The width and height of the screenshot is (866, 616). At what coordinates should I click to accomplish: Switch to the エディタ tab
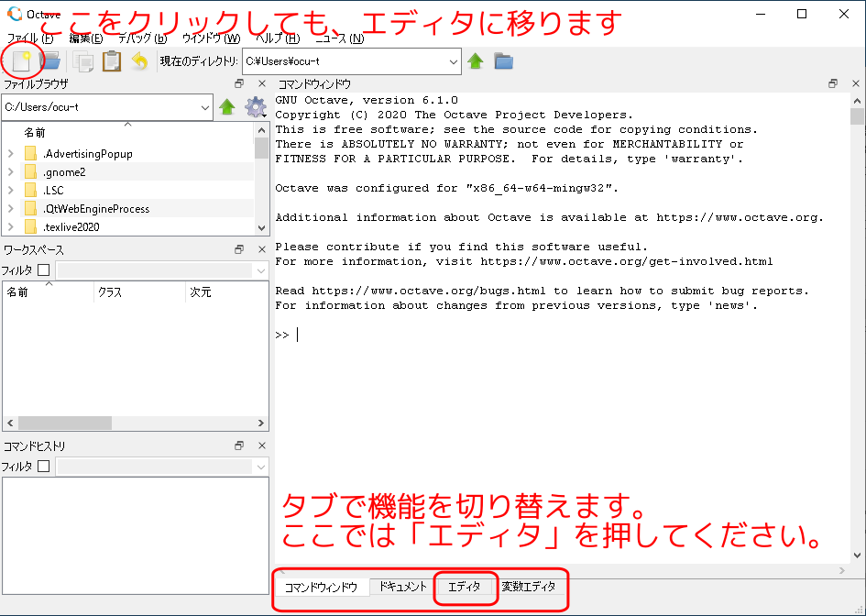pyautogui.click(x=465, y=587)
